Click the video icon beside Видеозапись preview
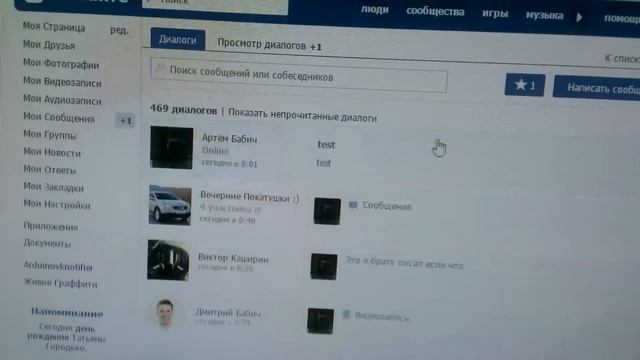 (346, 314)
